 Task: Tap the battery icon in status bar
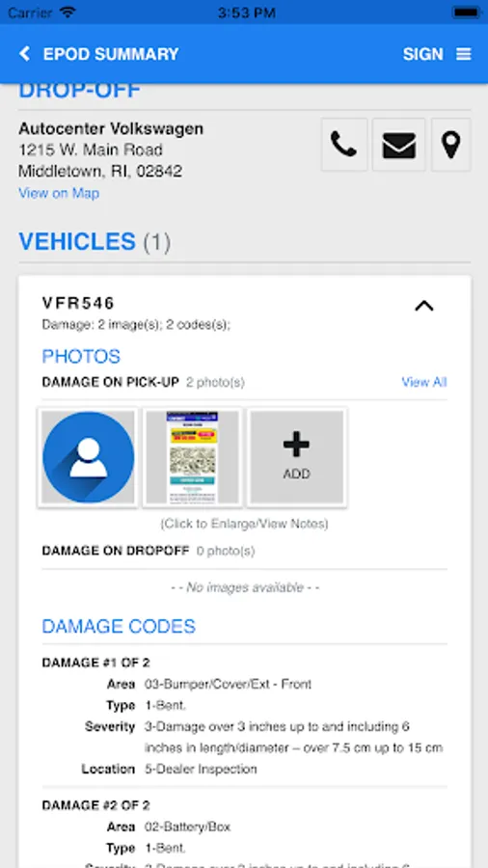pyautogui.click(x=466, y=13)
